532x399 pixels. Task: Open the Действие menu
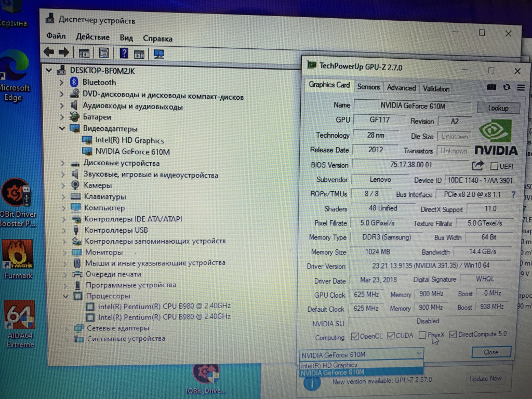point(92,37)
